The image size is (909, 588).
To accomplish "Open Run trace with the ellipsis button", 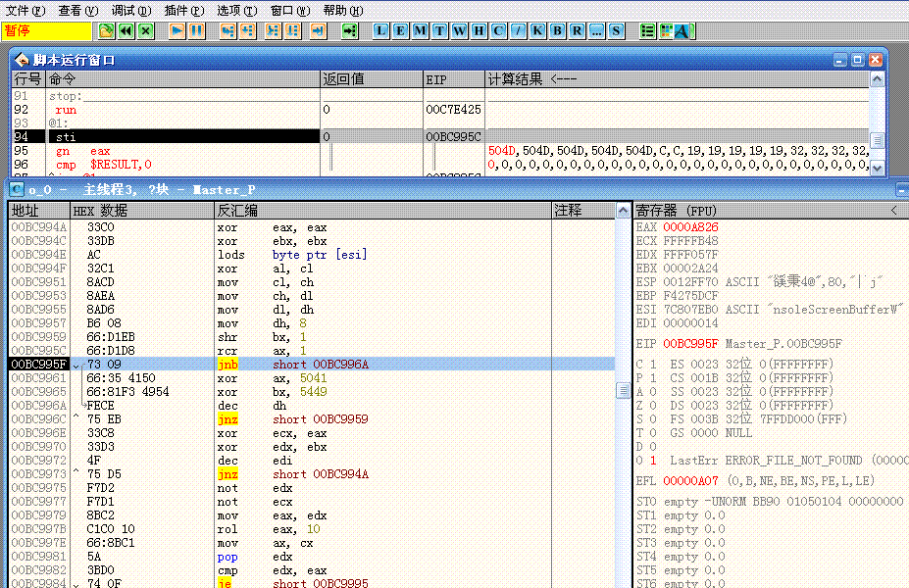I will click(x=596, y=30).
